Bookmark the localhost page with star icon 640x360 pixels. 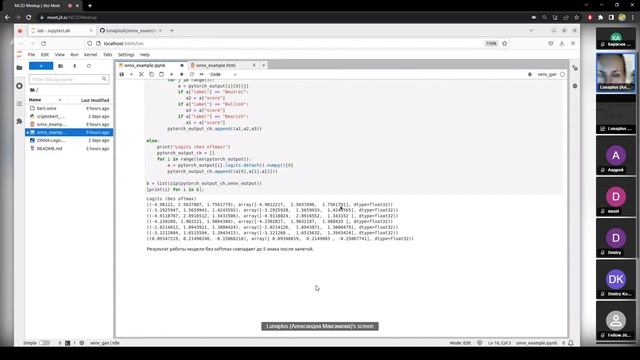(x=504, y=43)
